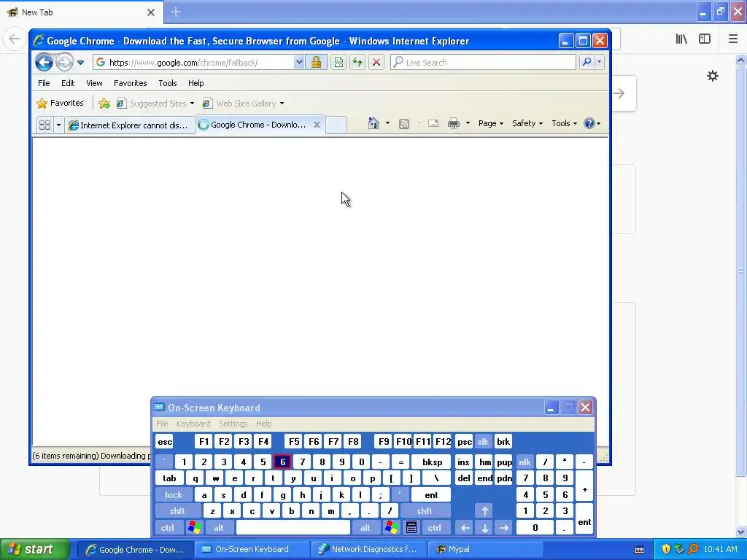The image size is (747, 560).
Task: Click the red stop loading icon
Action: pyautogui.click(x=376, y=63)
